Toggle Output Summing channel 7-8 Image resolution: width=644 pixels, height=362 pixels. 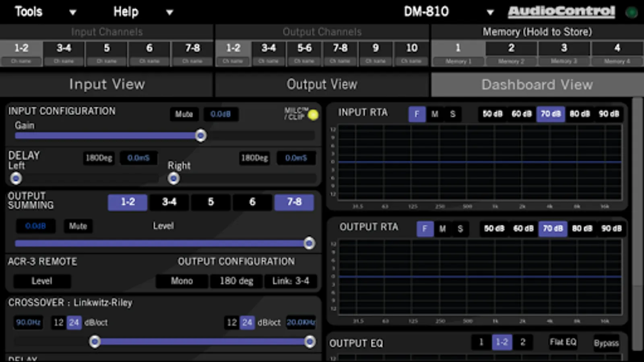[294, 202]
